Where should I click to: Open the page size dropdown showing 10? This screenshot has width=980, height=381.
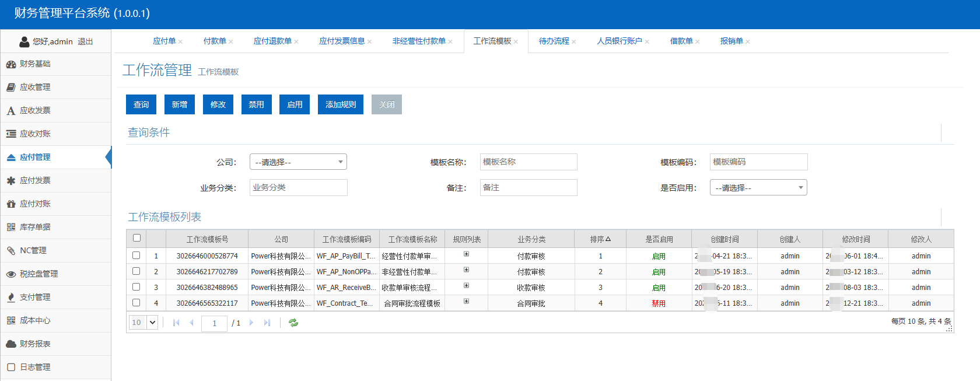pos(144,323)
